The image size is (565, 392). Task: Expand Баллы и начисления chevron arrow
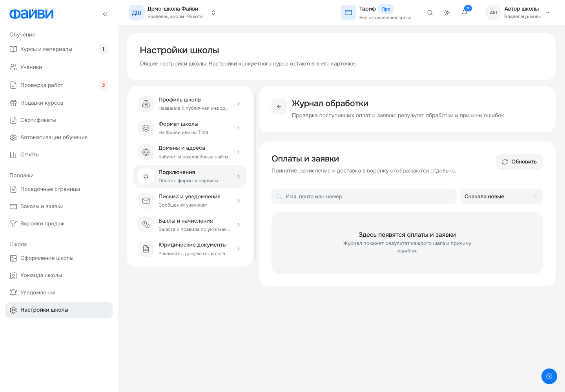pos(239,225)
